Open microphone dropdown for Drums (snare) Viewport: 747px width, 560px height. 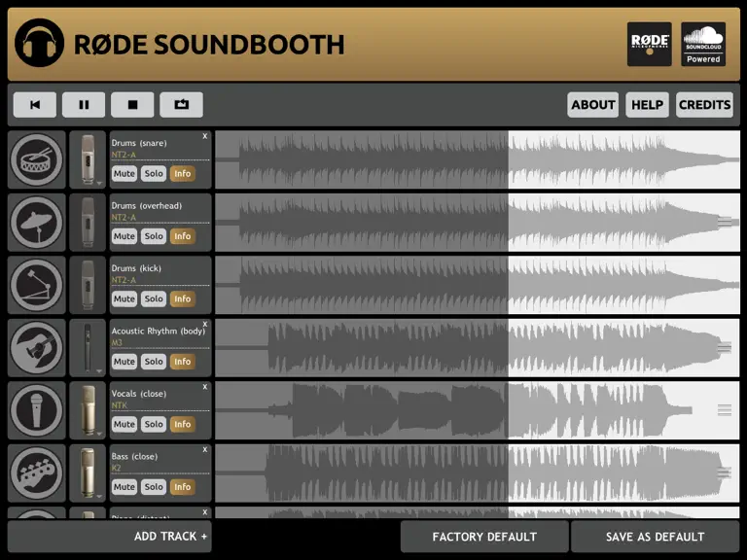88,160
